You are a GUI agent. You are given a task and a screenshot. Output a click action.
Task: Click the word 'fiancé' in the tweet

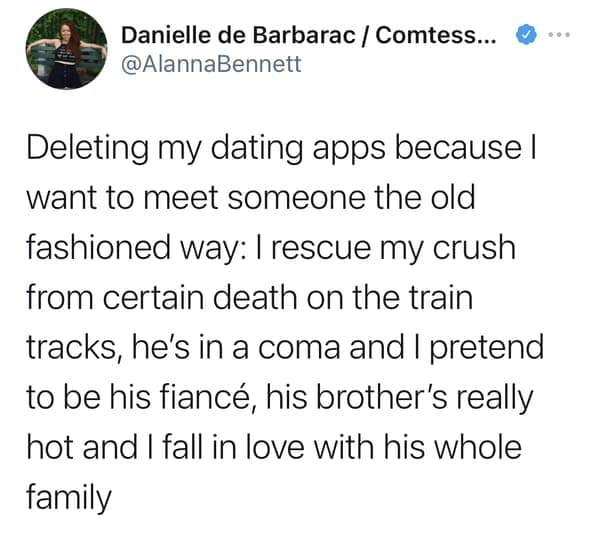click(206, 396)
